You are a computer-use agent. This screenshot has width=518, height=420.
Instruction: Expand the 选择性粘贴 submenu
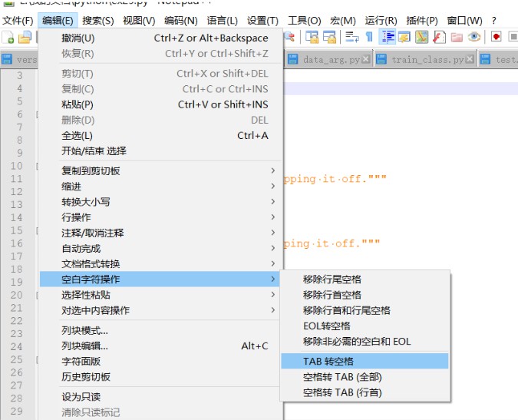coord(161,295)
